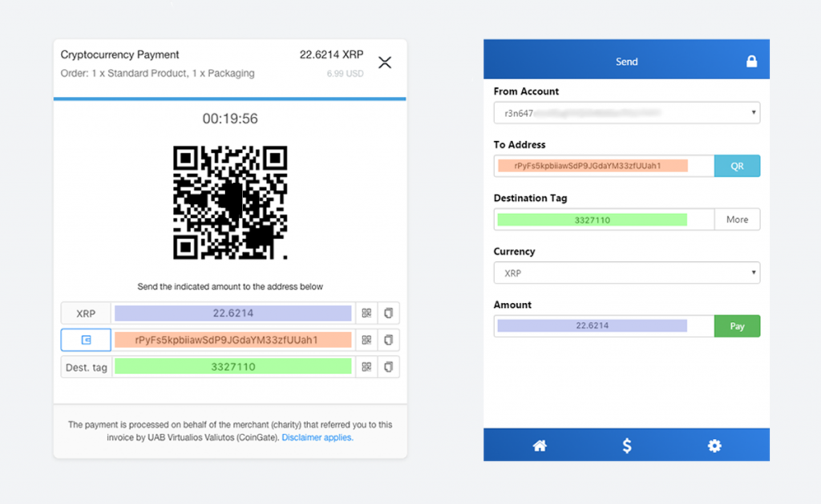This screenshot has width=821, height=504.
Task: Select the 22.6214 amount in payment dialog
Action: click(233, 313)
